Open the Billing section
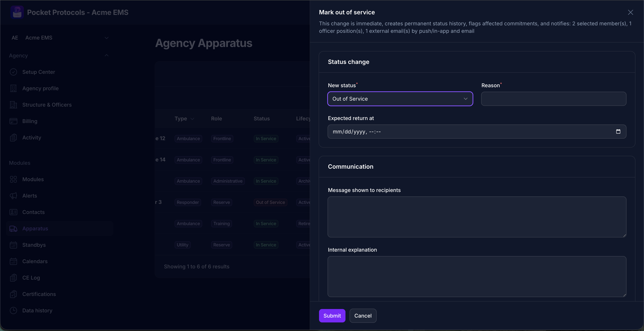Viewport: 644px width, 331px height. (x=30, y=121)
